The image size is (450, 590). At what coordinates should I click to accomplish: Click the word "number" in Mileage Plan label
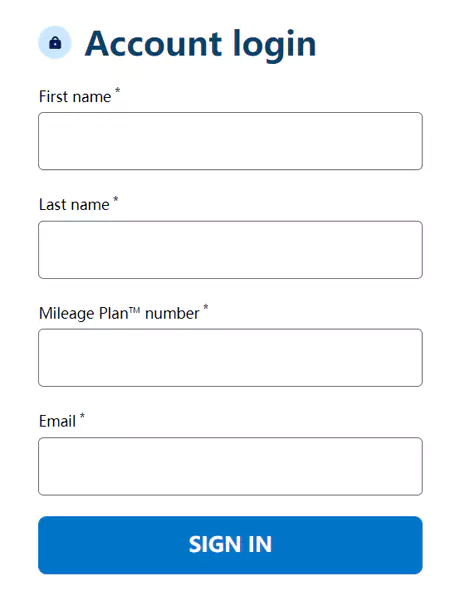[172, 313]
